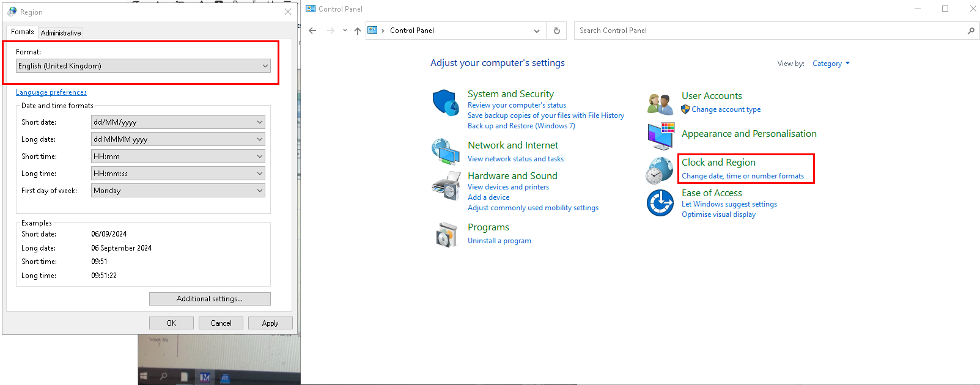Open the Appearance and Personalisation monitor icon
The width and height of the screenshot is (980, 385).
pos(661,136)
